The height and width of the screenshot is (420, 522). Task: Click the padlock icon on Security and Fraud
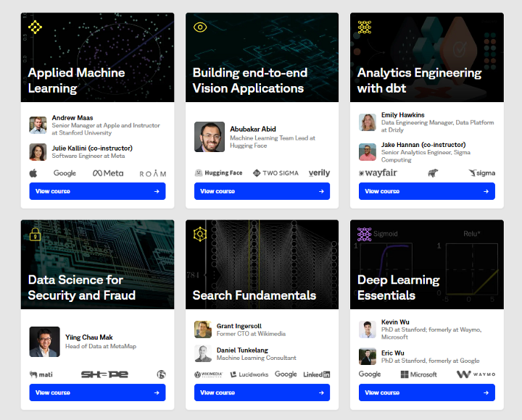point(35,234)
